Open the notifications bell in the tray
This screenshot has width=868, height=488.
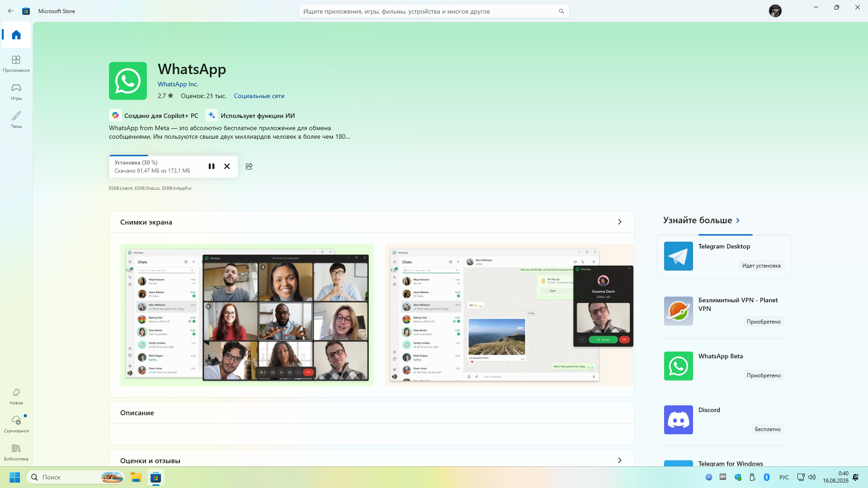[855, 477]
